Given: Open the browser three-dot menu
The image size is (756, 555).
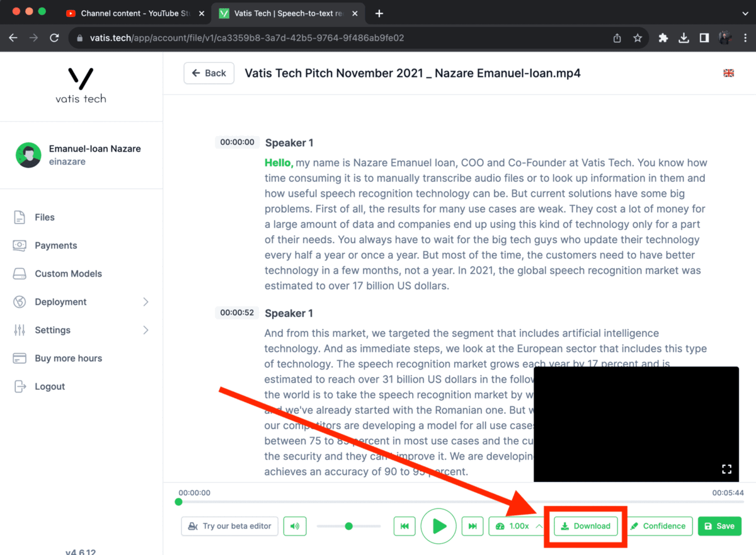Looking at the screenshot, I should pyautogui.click(x=745, y=38).
